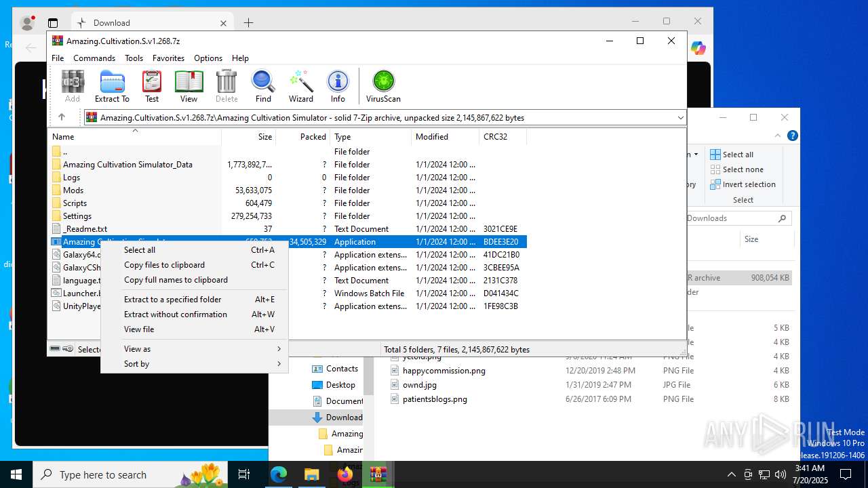Screen dimensions: 868x488
Task: Expand the Sort by submenu
Action: (195, 364)
